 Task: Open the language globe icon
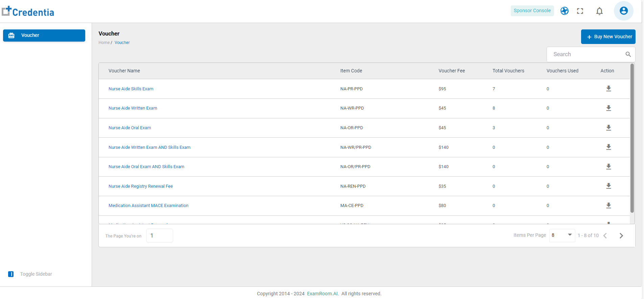point(565,11)
